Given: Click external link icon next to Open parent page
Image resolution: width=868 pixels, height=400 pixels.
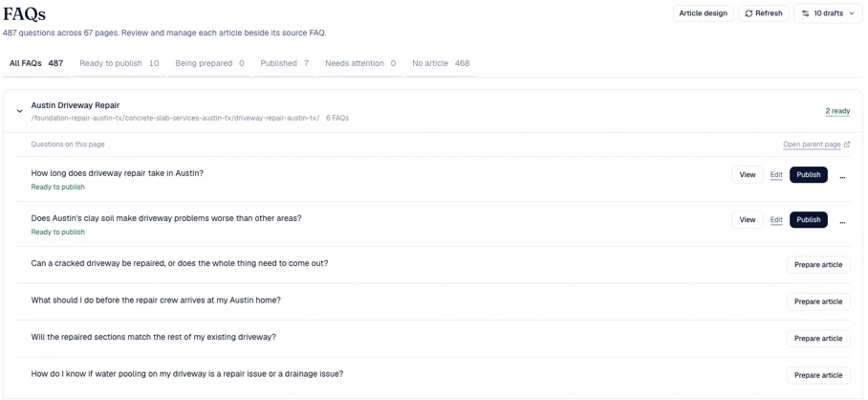Looking at the screenshot, I should tap(847, 144).
